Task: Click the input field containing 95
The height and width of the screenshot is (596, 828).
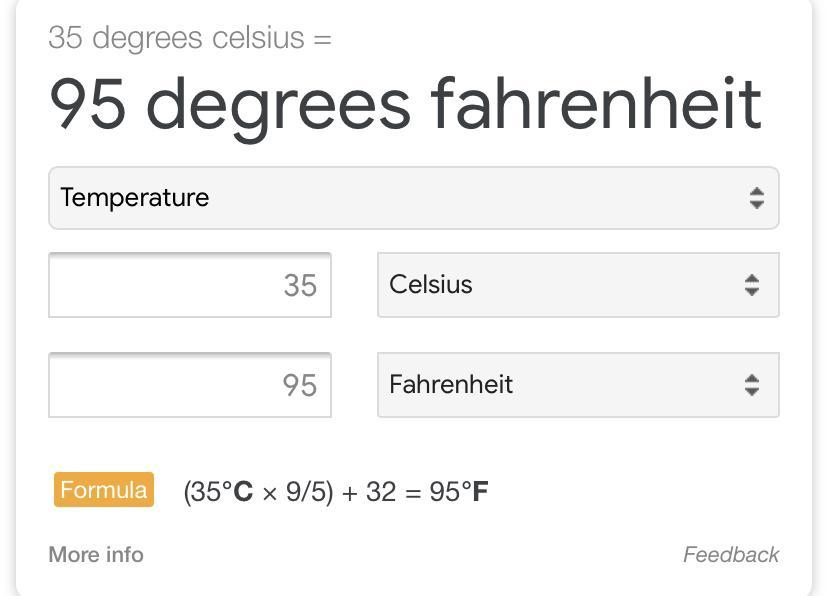Action: click(x=189, y=386)
